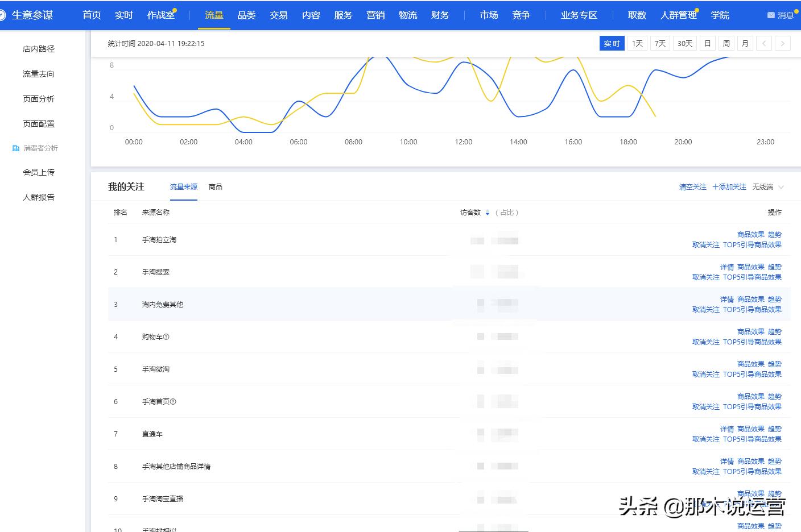Switch to the 1天 time range

point(637,43)
